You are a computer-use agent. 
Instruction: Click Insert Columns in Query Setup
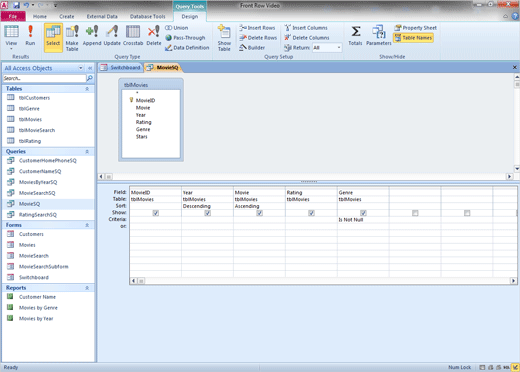pos(306,28)
